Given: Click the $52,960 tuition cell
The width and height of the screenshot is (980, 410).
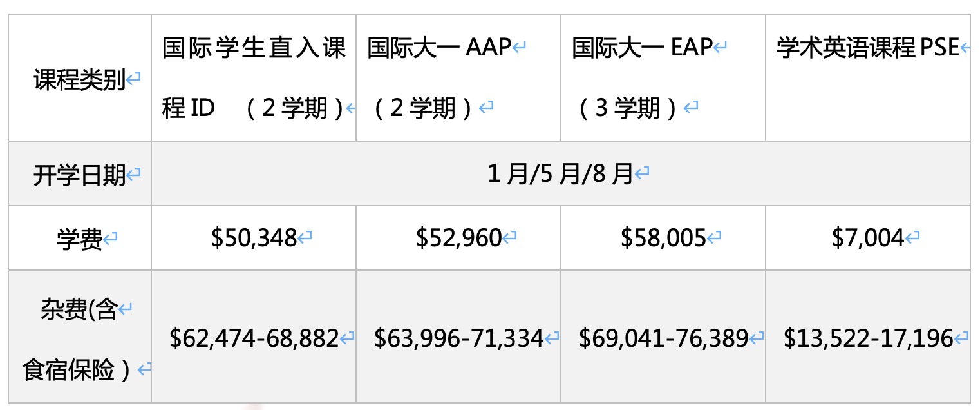Looking at the screenshot, I should 458,239.
